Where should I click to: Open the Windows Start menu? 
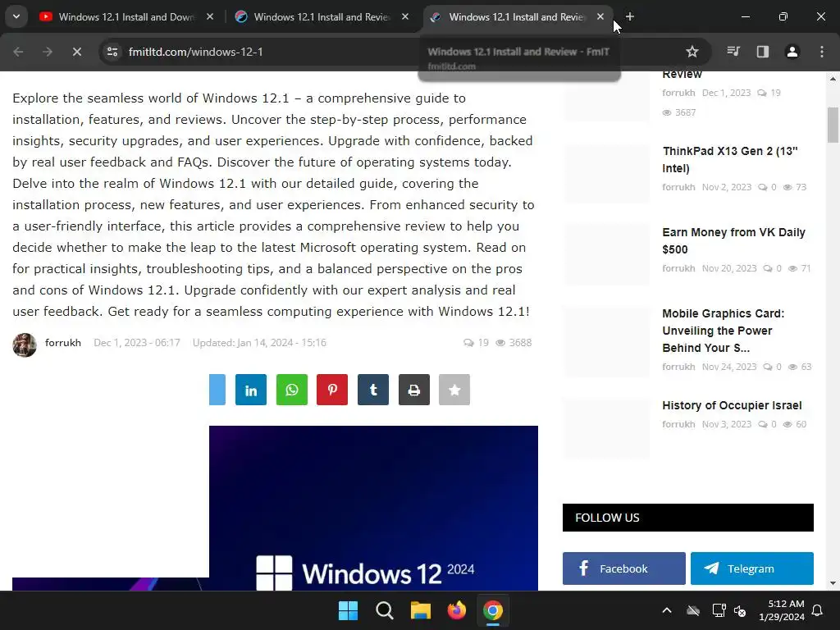coord(348,610)
